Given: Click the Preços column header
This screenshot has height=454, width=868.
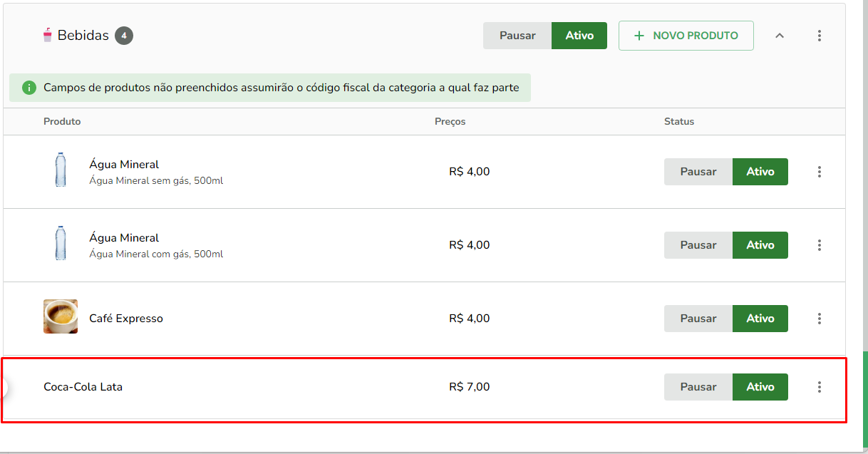Looking at the screenshot, I should point(450,121).
